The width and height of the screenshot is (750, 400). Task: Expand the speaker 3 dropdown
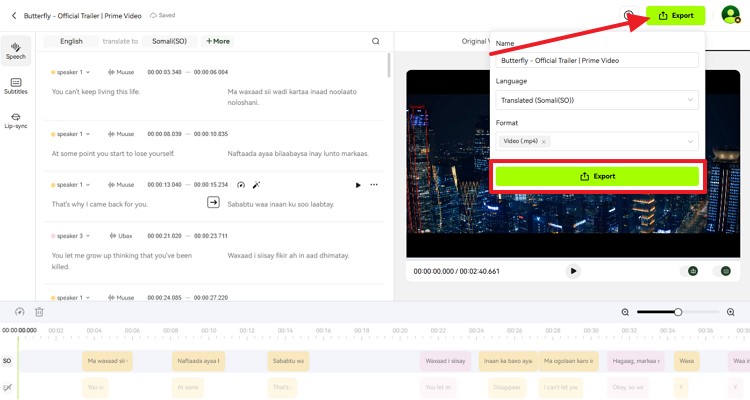pyautogui.click(x=88, y=236)
